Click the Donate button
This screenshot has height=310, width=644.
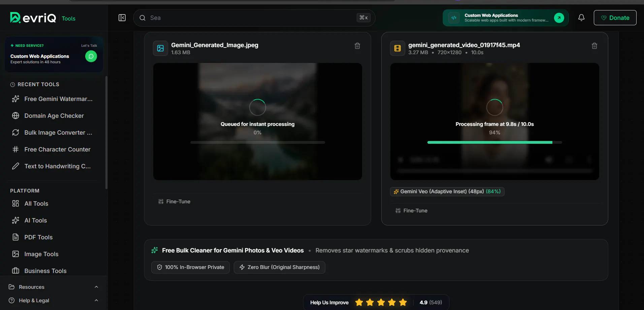[615, 18]
